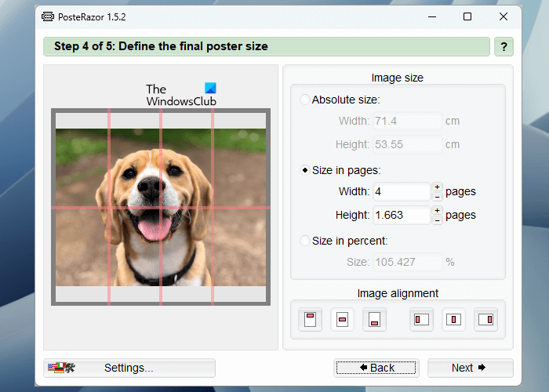Screen dimensions: 549x392
Task: Align image to horizontal center
Action: [x=454, y=319]
